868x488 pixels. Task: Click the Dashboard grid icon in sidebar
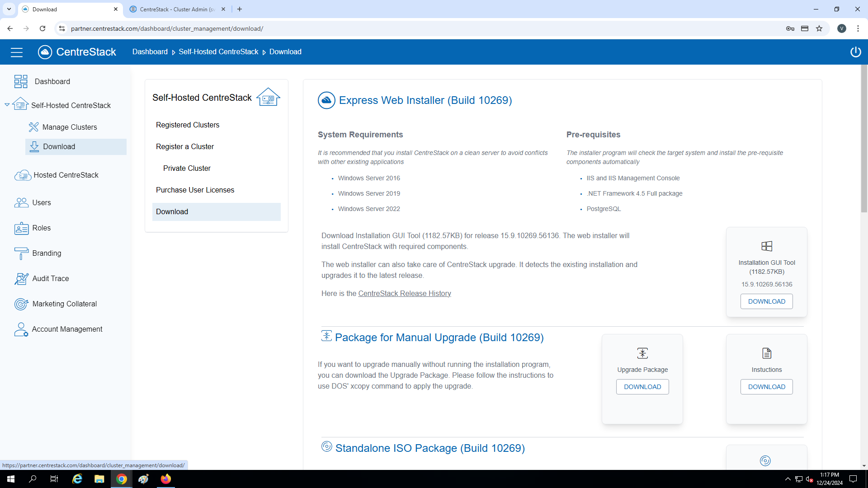point(21,81)
